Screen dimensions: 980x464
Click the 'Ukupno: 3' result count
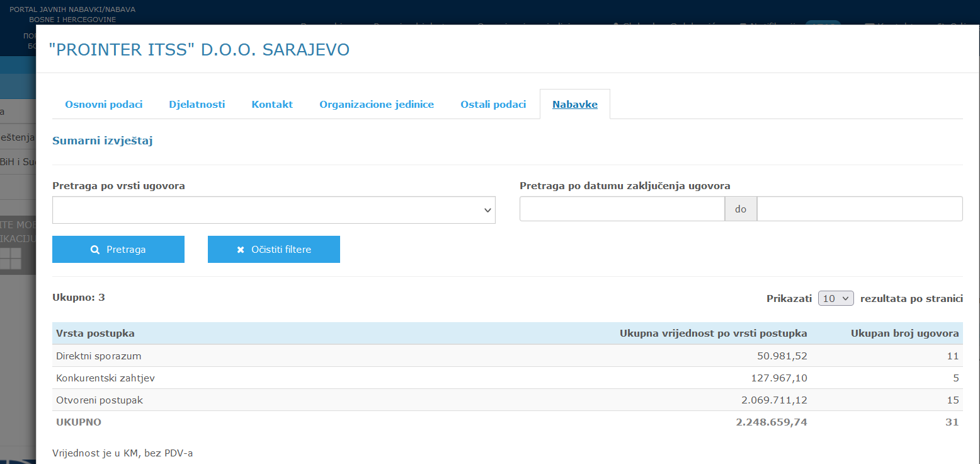click(79, 297)
